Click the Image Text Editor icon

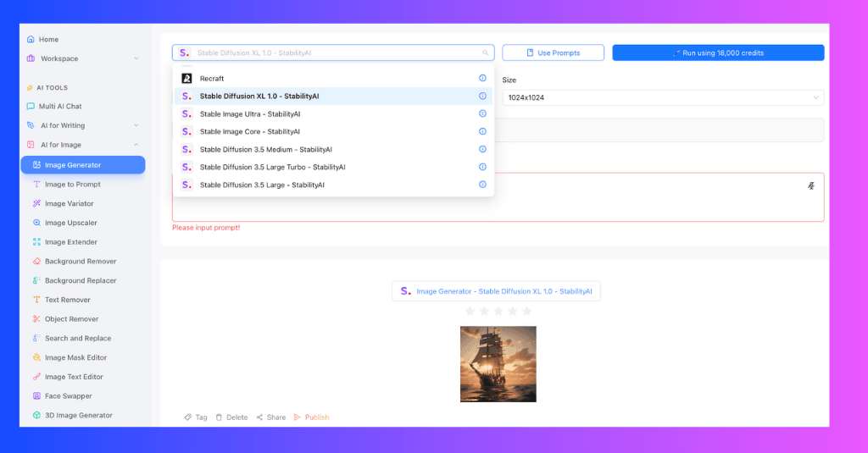point(36,377)
